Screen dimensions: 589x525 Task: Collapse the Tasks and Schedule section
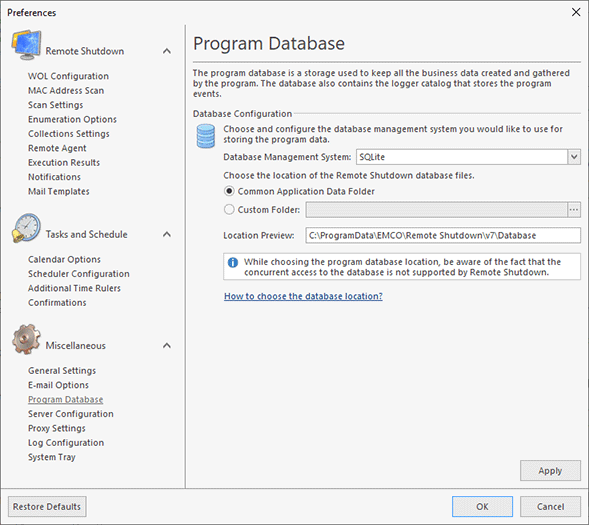click(x=167, y=234)
